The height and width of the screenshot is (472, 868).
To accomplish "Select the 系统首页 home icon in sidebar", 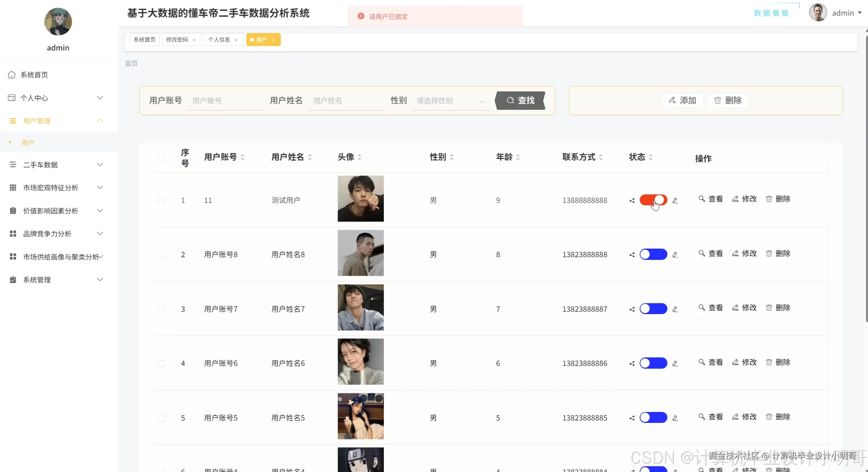I will (x=12, y=75).
